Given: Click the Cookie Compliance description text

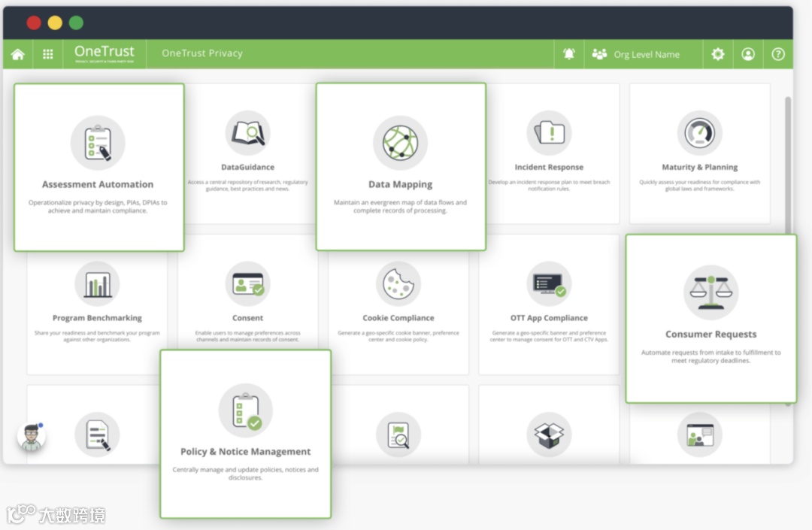Looking at the screenshot, I should (398, 336).
